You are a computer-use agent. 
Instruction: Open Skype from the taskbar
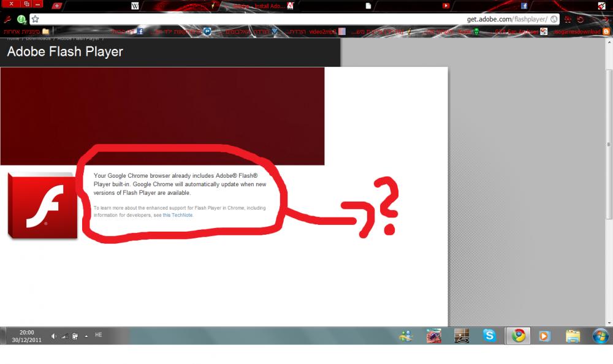pyautogui.click(x=489, y=336)
